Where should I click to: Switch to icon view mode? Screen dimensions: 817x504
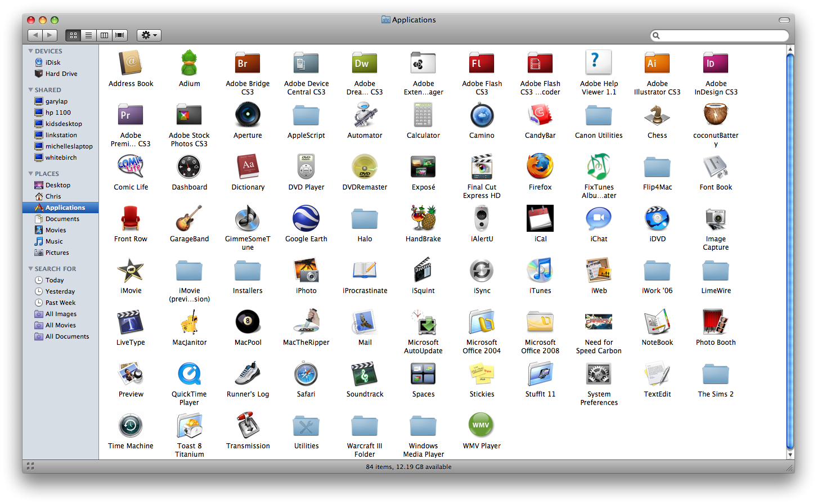(73, 35)
